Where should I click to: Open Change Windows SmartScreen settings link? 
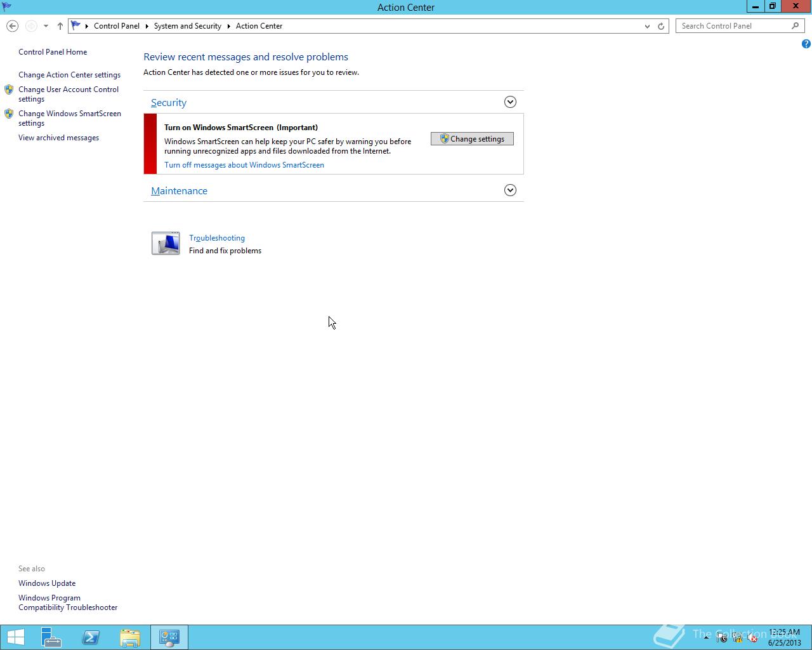click(70, 118)
